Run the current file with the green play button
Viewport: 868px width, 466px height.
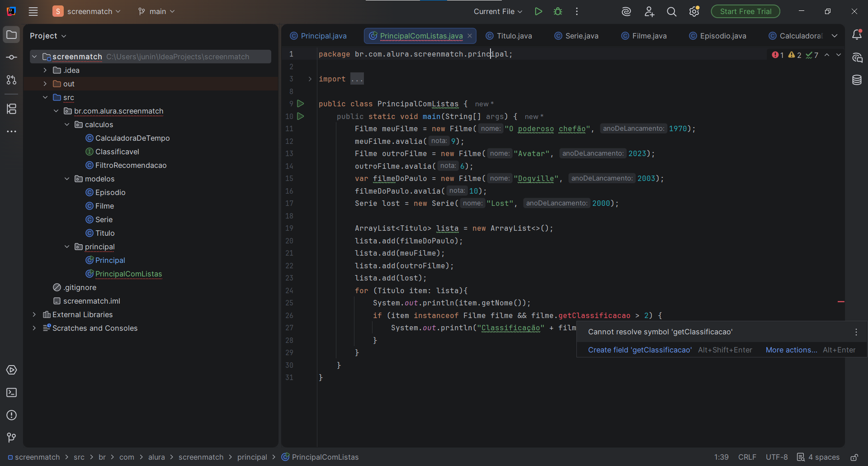pyautogui.click(x=538, y=11)
